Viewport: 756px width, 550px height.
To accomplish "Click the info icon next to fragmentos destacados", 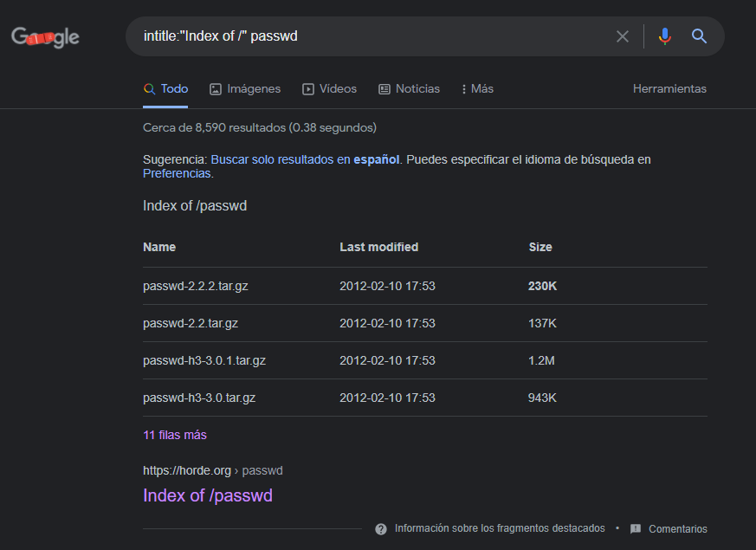I will tap(381, 528).
